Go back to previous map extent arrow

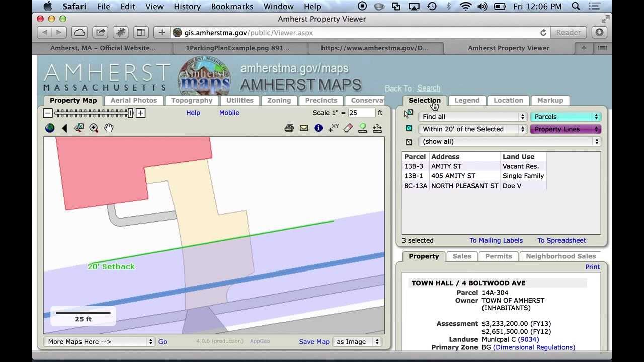[64, 128]
